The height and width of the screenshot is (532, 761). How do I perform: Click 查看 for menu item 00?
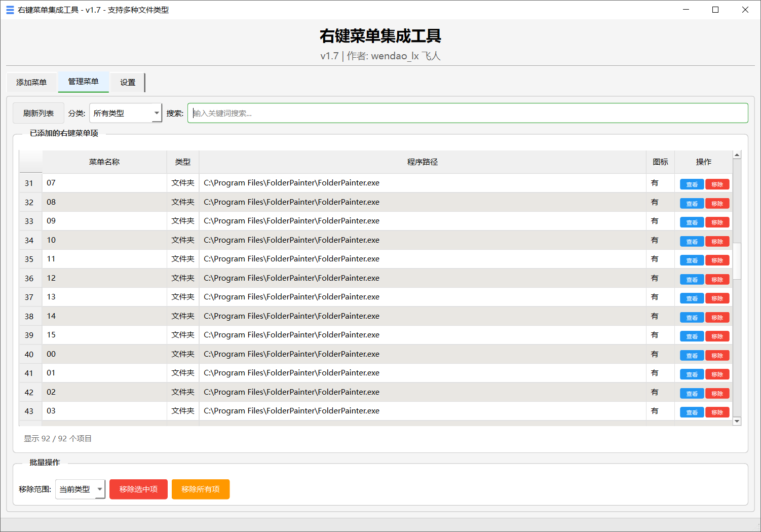[692, 355]
